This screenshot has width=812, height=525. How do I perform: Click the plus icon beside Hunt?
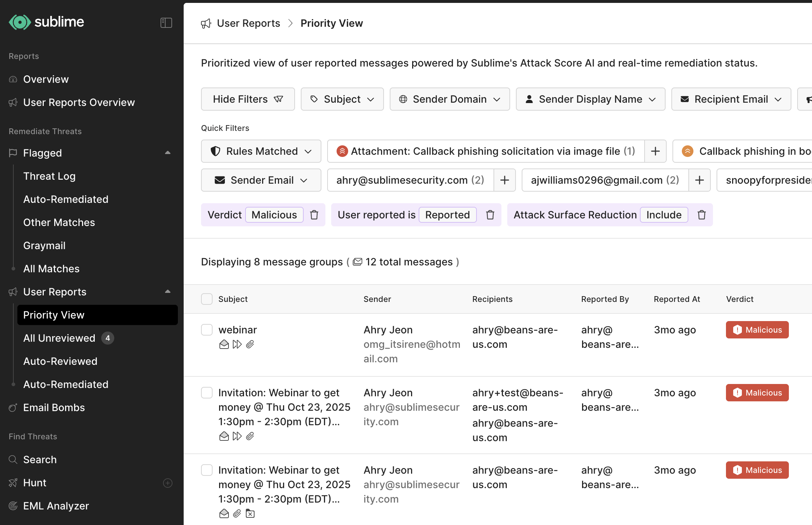[x=167, y=483]
